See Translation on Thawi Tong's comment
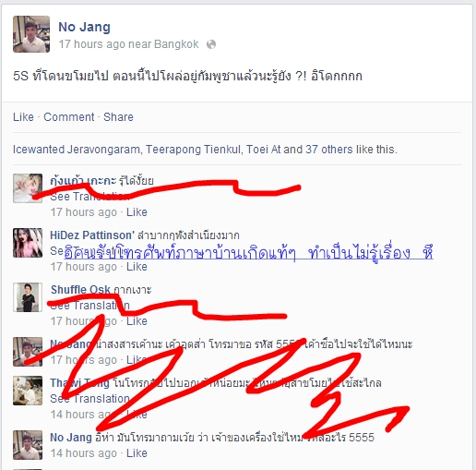Image resolution: width=476 pixels, height=470 pixels. coord(89,399)
